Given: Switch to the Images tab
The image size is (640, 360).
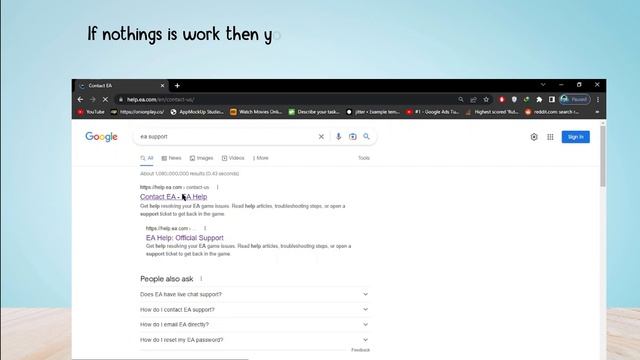Looking at the screenshot, I should (201, 158).
